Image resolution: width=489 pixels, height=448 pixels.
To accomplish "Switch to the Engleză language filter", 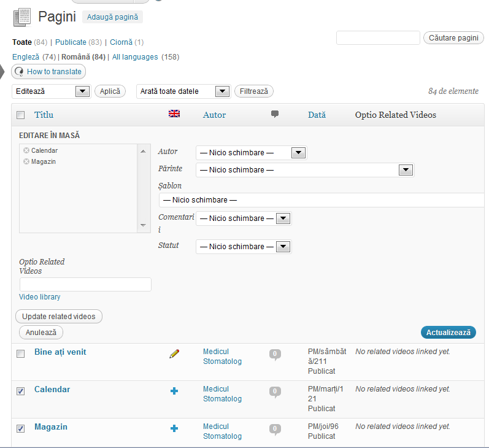I will pyautogui.click(x=26, y=57).
